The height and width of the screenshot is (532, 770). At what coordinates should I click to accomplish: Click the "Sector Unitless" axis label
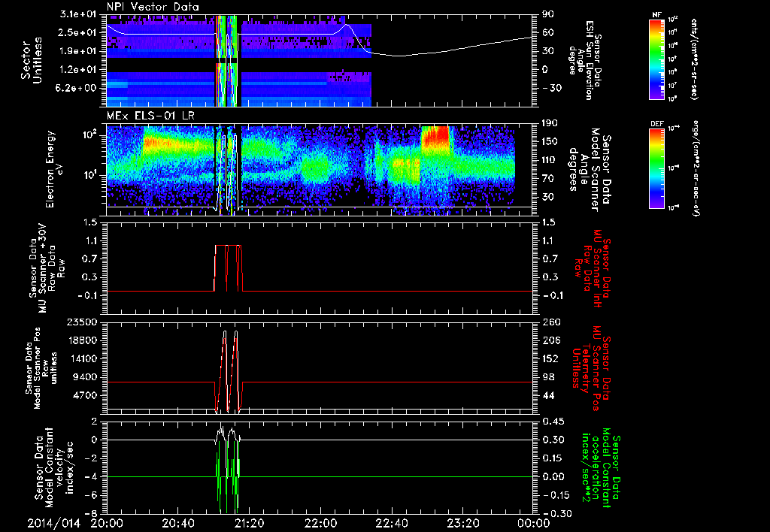[x=32, y=60]
